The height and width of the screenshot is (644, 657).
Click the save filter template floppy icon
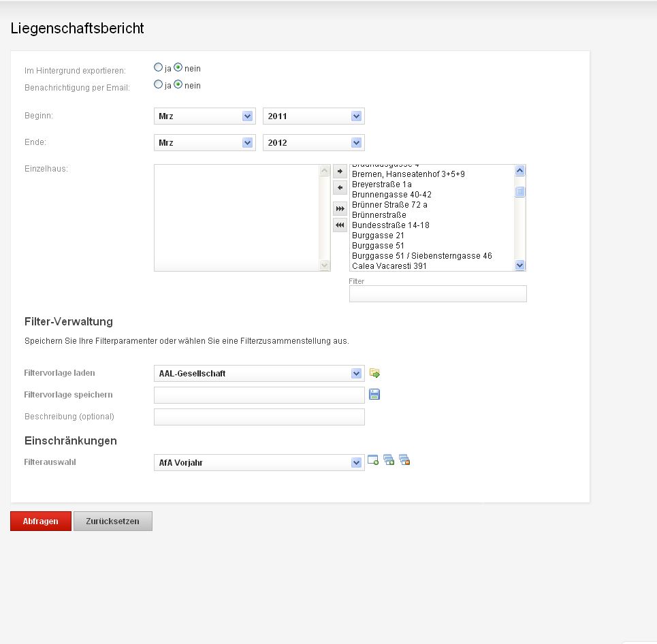(x=374, y=394)
